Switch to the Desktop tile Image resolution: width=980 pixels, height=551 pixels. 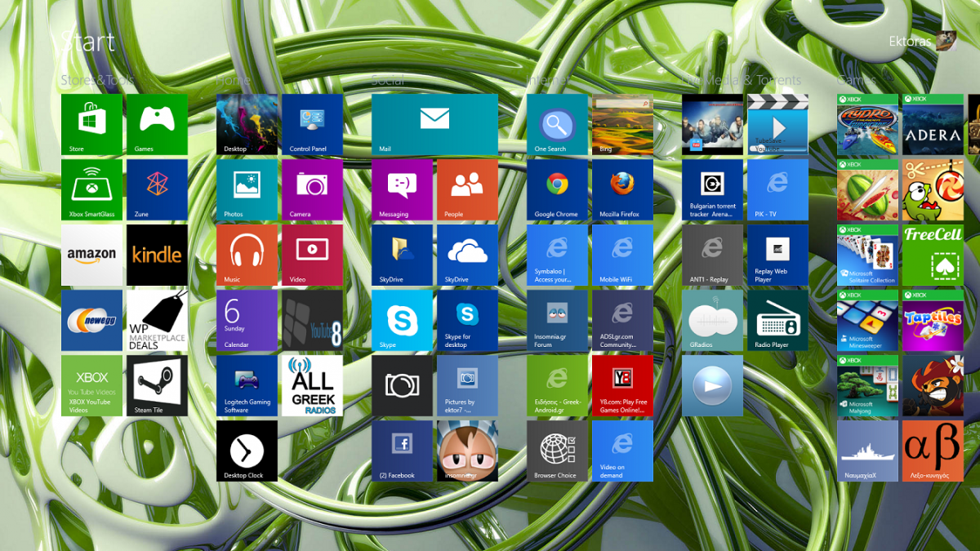point(247,124)
